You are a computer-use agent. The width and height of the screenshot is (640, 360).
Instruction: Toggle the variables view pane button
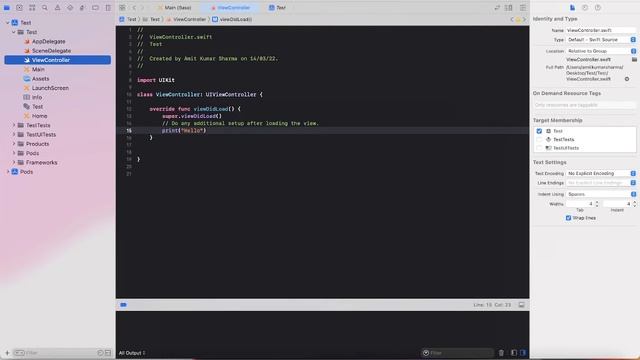513,353
